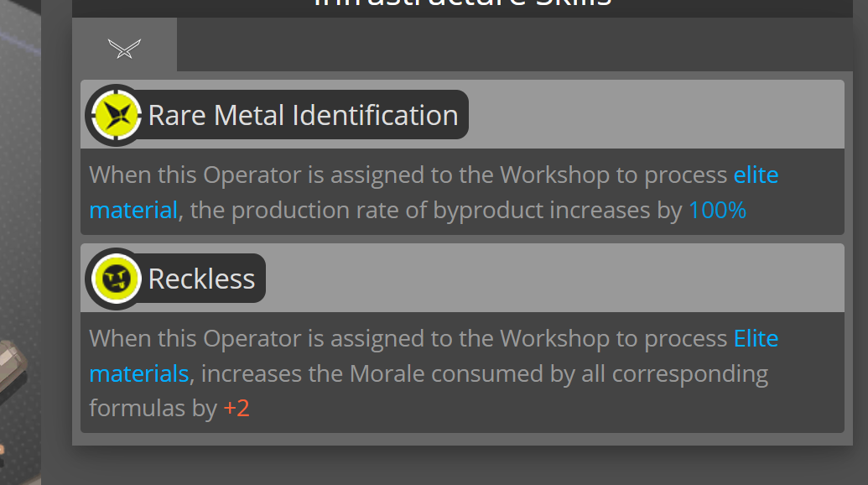Select the crossed swords tab icon
The image size is (868, 485).
pyautogui.click(x=125, y=49)
